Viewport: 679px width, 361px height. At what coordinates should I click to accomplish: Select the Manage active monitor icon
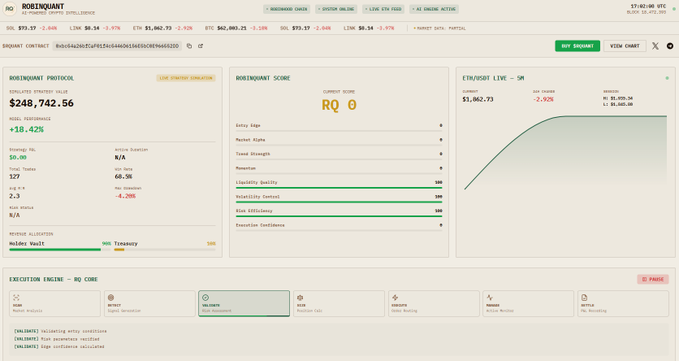490,297
